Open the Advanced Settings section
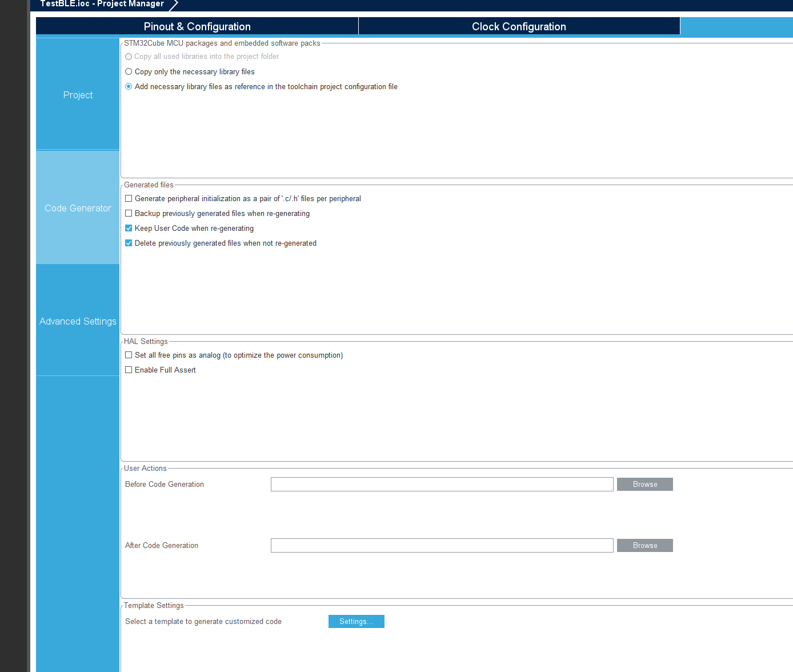The width and height of the screenshot is (793, 672). tap(77, 321)
